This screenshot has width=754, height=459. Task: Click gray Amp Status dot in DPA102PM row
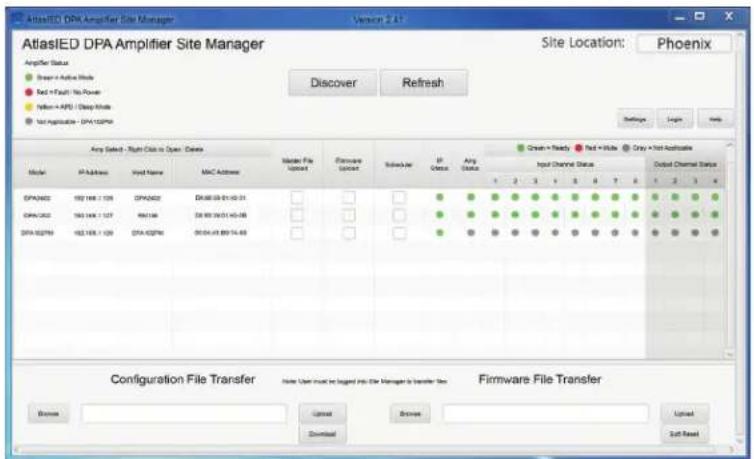471,233
